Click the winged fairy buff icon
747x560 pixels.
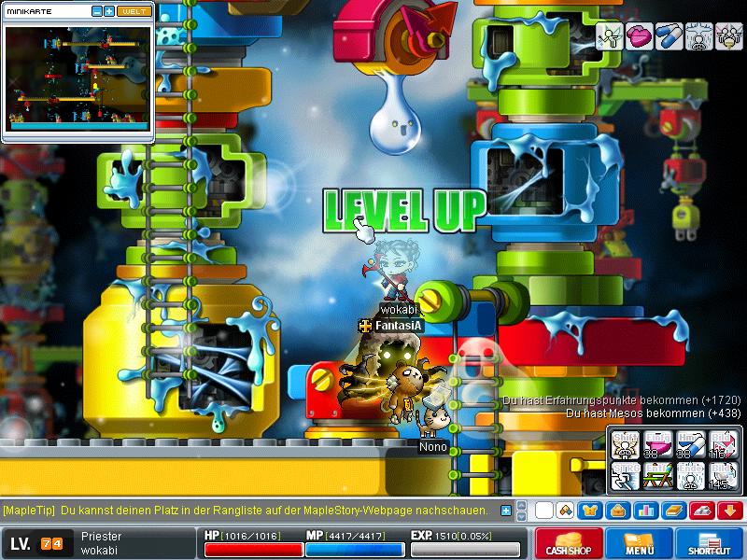point(611,35)
